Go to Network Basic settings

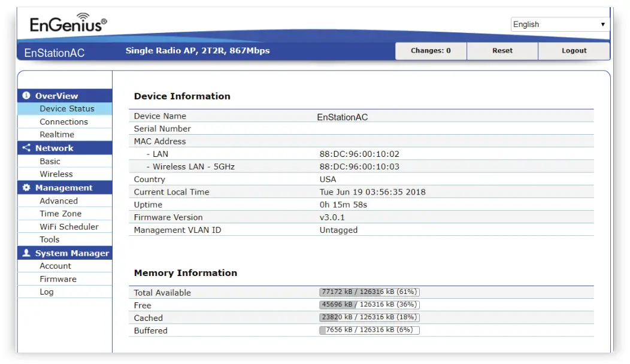point(50,161)
